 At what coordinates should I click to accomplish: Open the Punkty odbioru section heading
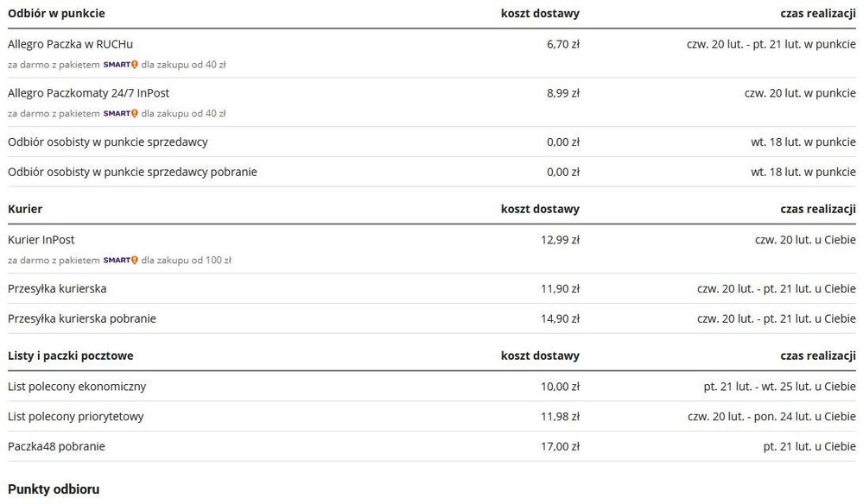[54, 489]
